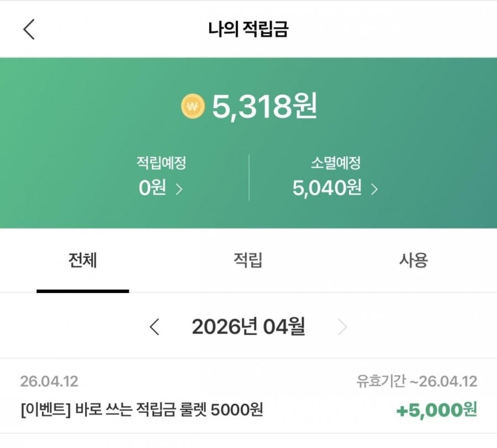Click the 유효기간 ~26.04.12 expiry text
The image size is (497, 448).
417,381
